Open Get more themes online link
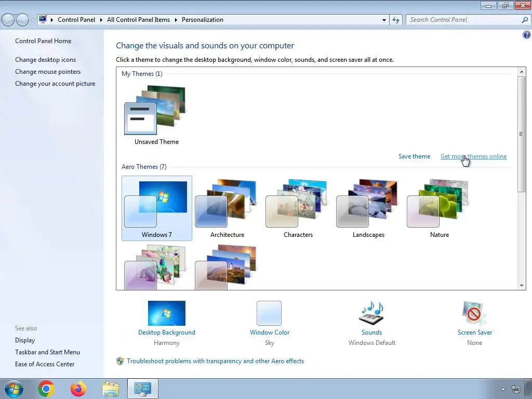 pos(473,156)
